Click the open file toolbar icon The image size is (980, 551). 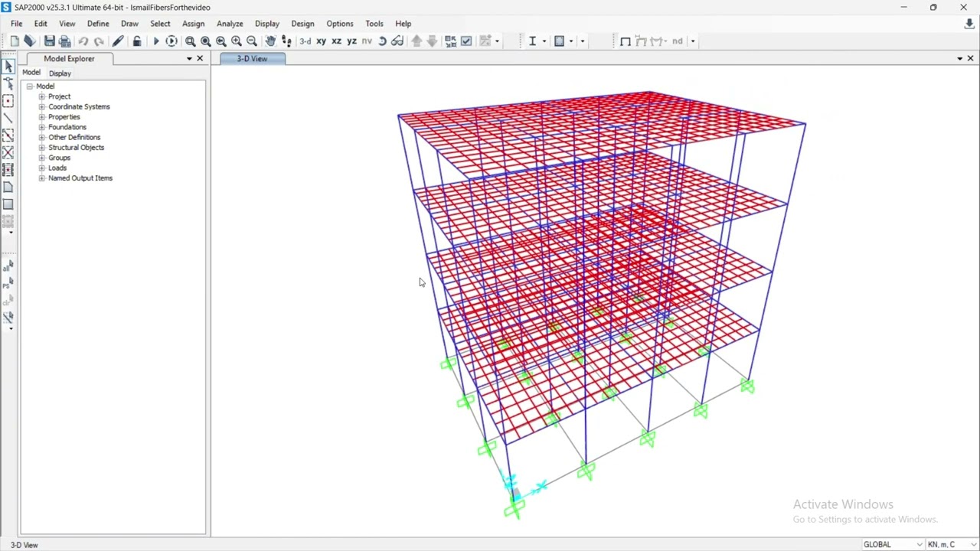(x=30, y=41)
